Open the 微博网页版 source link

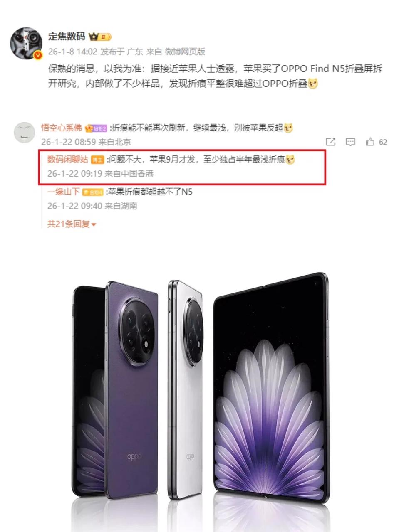185,52
